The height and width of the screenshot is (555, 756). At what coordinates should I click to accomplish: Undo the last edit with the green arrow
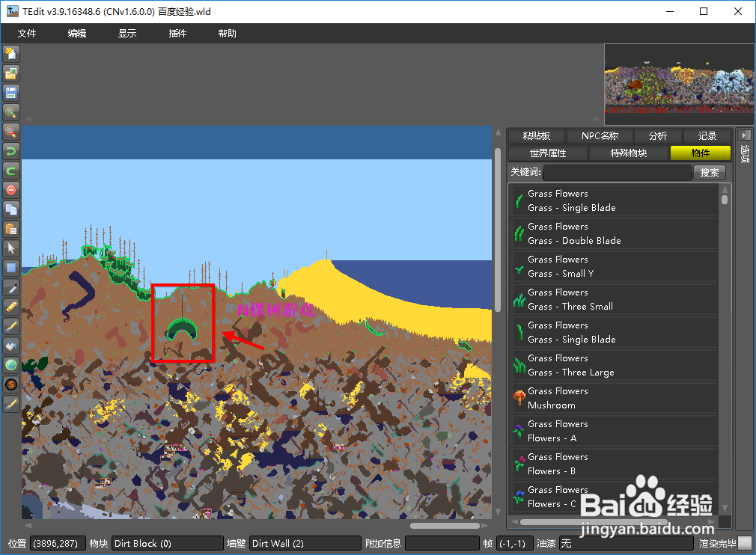pos(11,151)
